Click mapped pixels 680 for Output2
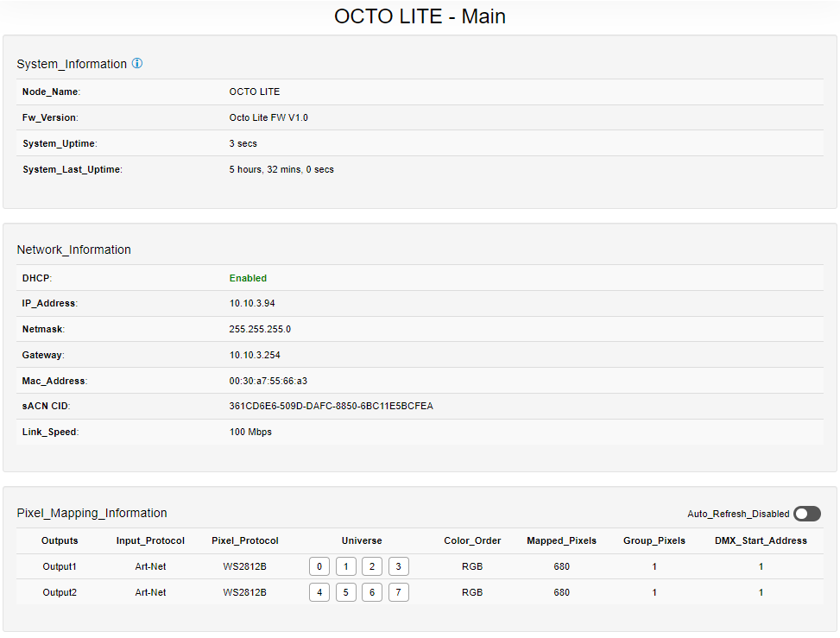The image size is (840, 638). [561, 592]
